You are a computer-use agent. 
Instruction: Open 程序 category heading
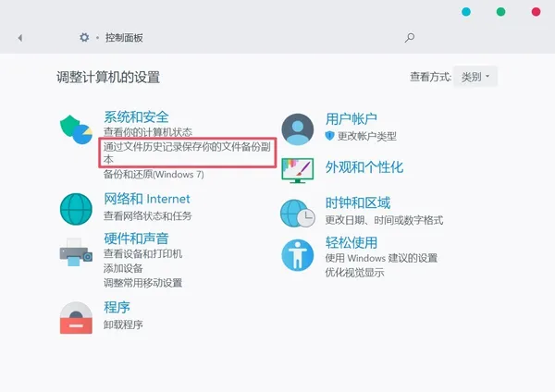pos(117,307)
